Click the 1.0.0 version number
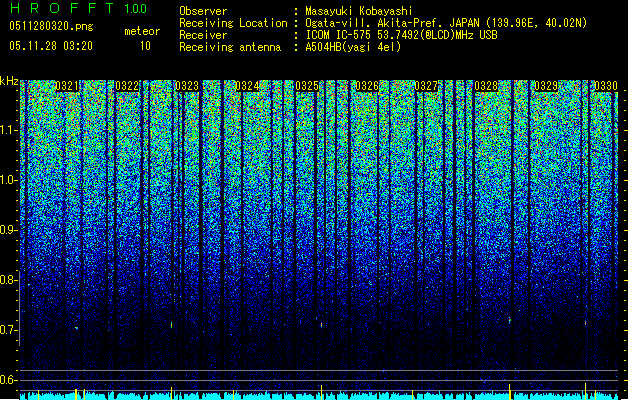 tap(136, 8)
